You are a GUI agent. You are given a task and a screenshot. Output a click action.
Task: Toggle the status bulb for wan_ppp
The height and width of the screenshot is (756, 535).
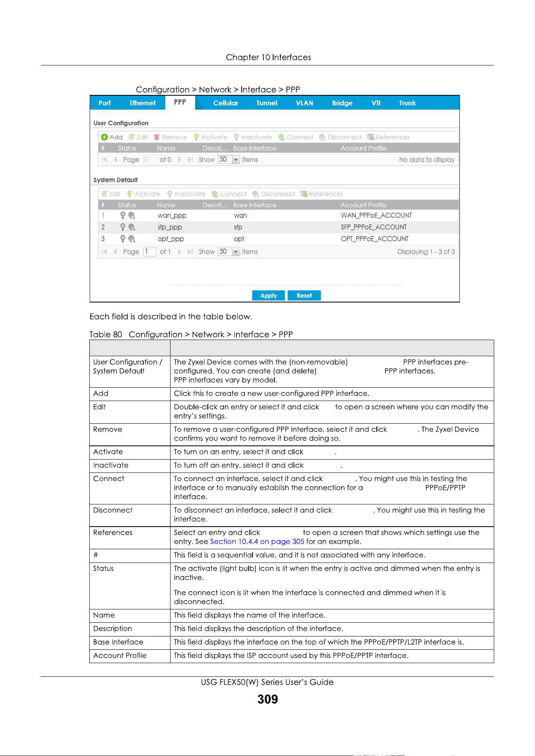pos(123,216)
